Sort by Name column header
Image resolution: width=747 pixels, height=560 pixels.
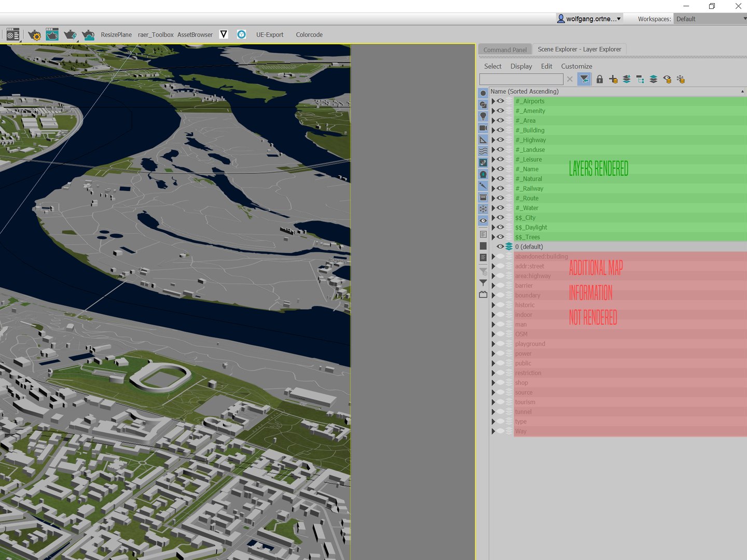(617, 91)
